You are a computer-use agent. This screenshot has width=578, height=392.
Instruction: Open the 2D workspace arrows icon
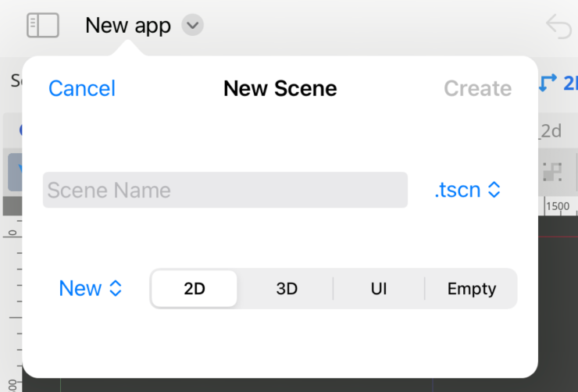click(548, 83)
